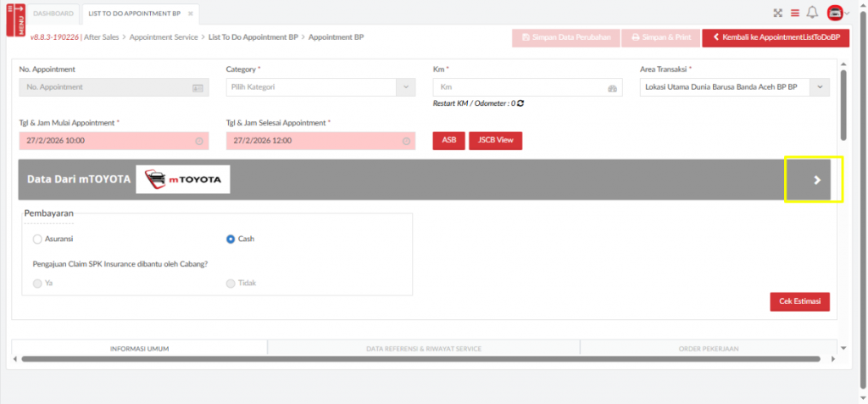Switch to the DASHBOARD tab
The width and height of the screenshot is (868, 404).
pos(53,14)
